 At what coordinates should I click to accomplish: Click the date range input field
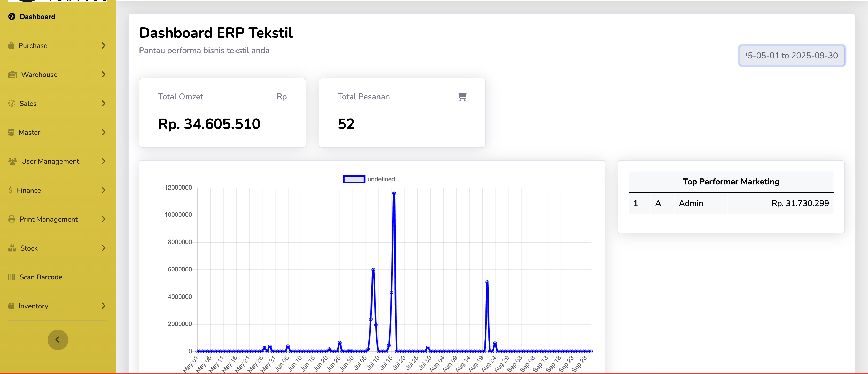[x=792, y=56]
